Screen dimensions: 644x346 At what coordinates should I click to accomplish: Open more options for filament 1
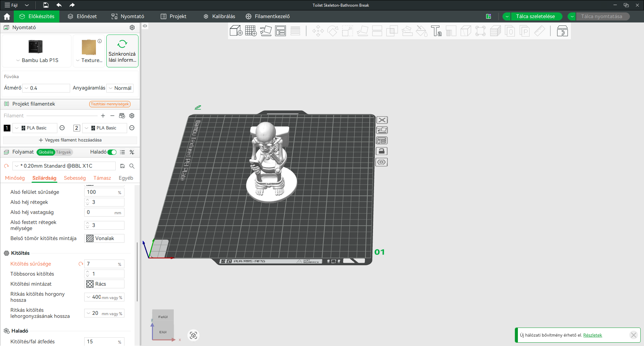coord(62,128)
